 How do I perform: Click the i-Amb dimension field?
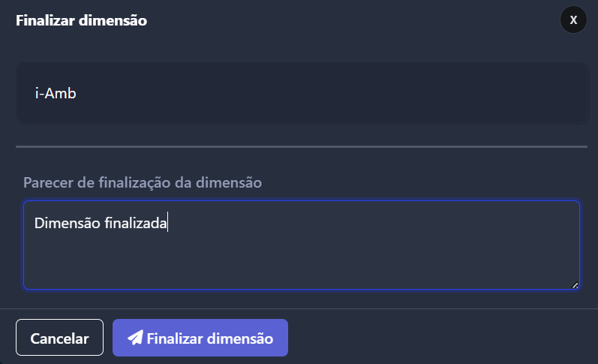pos(302,93)
